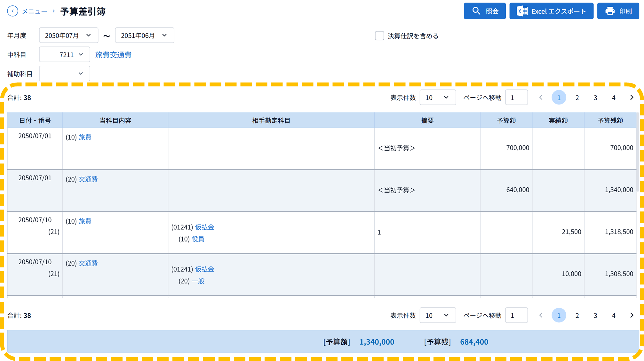644x361 pixels.
Task: Select page 1 in top pagination
Action: pyautogui.click(x=559, y=97)
